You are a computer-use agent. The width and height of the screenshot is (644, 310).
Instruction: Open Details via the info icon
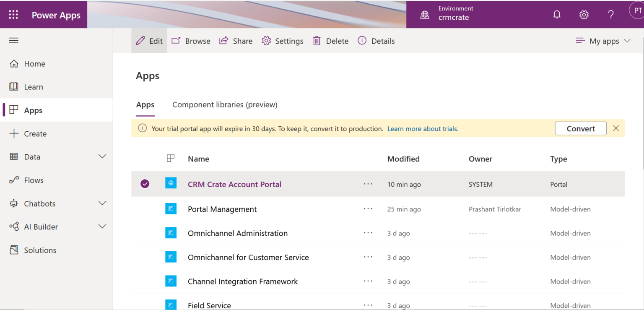pyautogui.click(x=362, y=41)
